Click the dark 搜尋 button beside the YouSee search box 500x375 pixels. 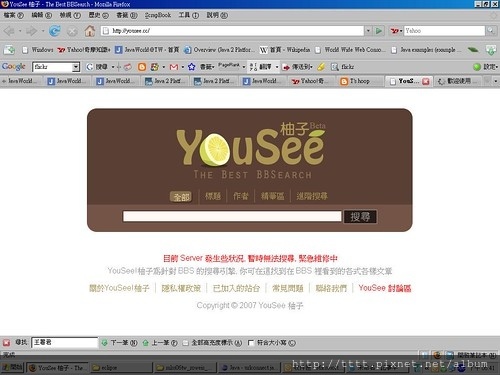coord(360,217)
